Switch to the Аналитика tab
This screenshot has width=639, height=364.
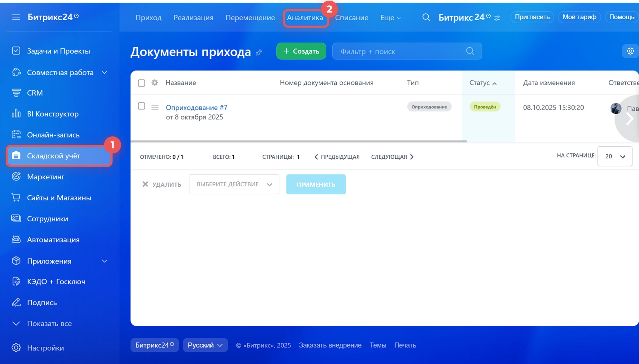(x=305, y=18)
